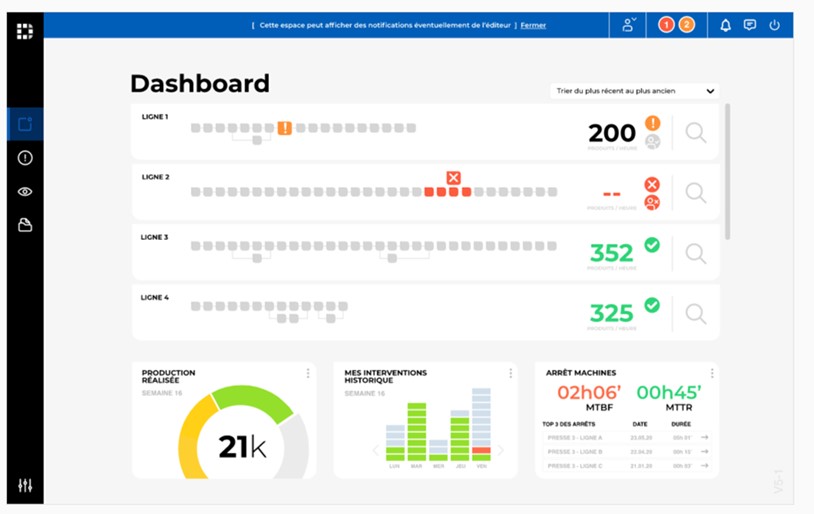Select the dashboard tab in sidebar
The height and width of the screenshot is (514, 814).
pyautogui.click(x=25, y=124)
